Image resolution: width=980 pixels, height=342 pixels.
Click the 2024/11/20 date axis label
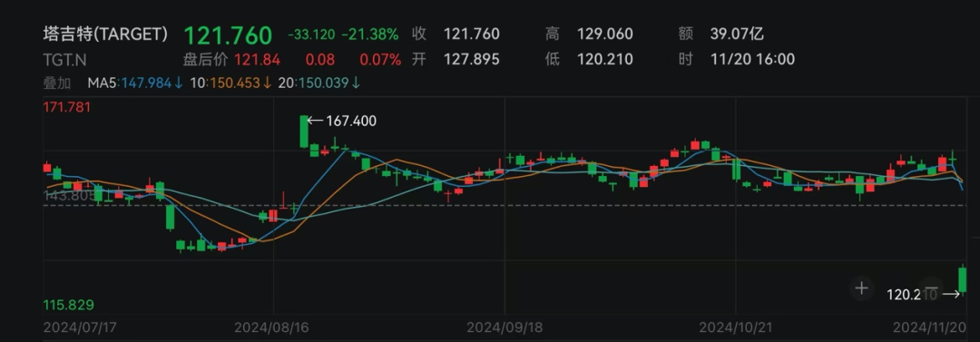[x=929, y=327]
